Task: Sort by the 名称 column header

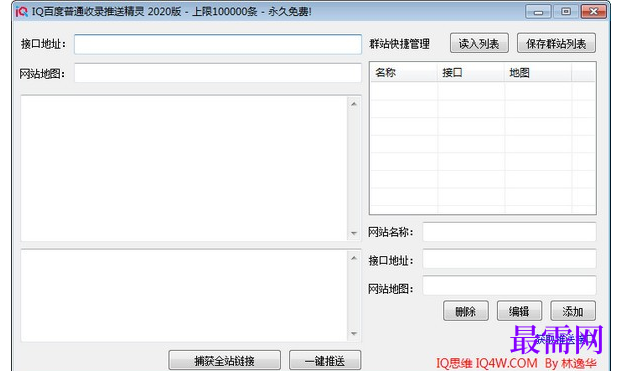Action: pyautogui.click(x=404, y=73)
